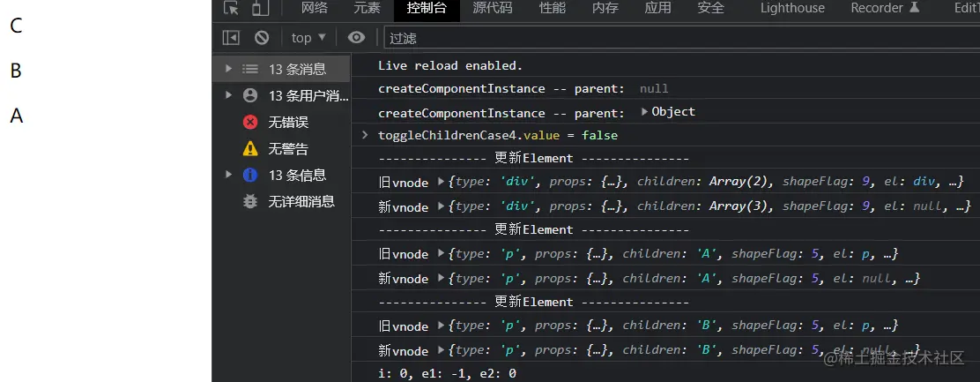Image resolution: width=980 pixels, height=382 pixels.
Task: Toggle the console sidebar panel icon
Action: tap(231, 38)
